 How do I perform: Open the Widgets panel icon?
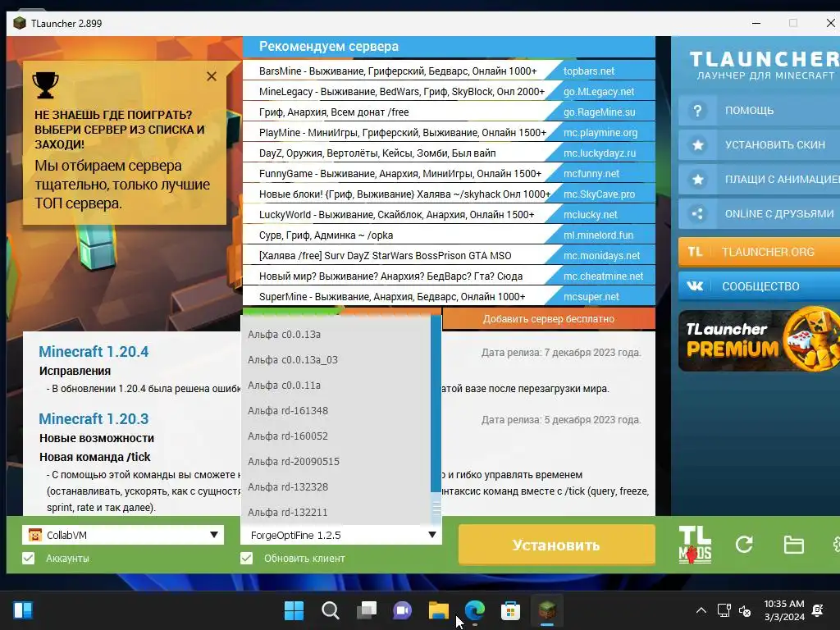(x=23, y=610)
